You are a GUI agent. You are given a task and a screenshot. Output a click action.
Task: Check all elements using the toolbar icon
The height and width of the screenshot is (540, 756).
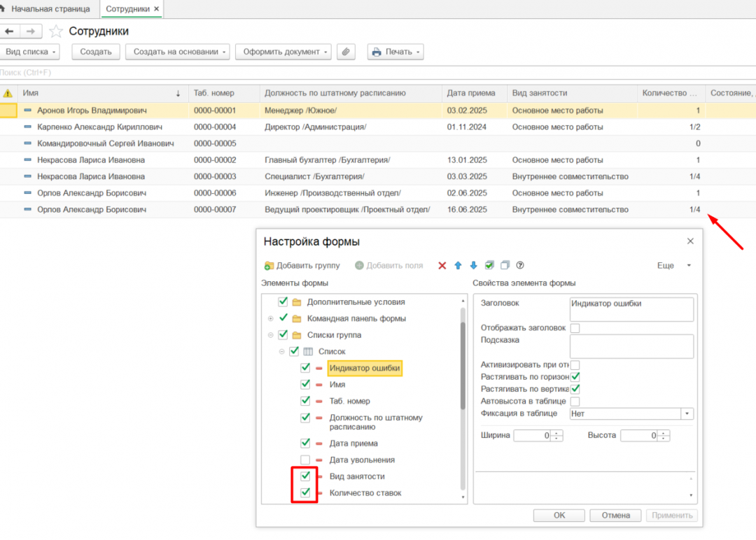click(x=489, y=265)
